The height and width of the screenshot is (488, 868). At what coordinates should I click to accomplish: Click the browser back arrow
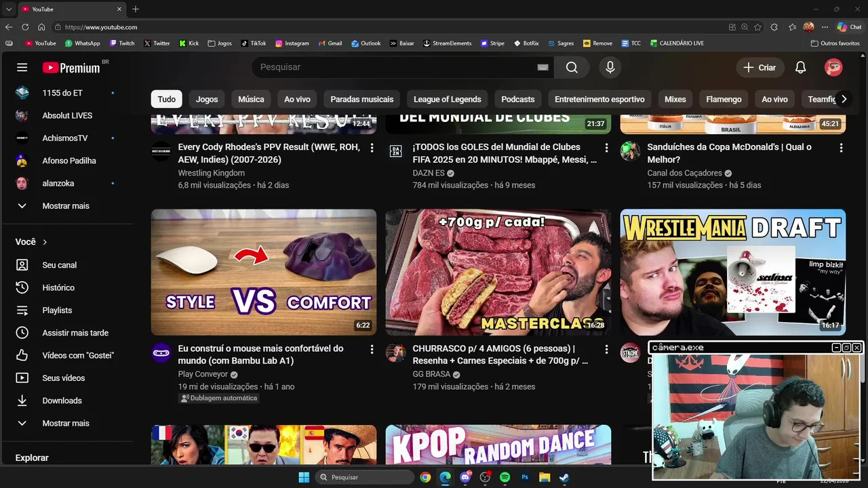pos(9,27)
